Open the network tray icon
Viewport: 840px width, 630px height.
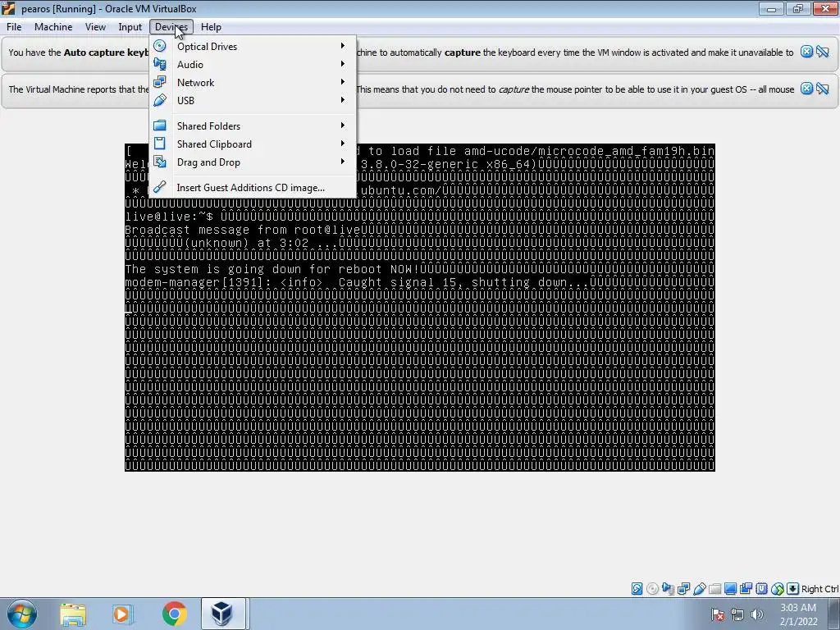(x=737, y=614)
